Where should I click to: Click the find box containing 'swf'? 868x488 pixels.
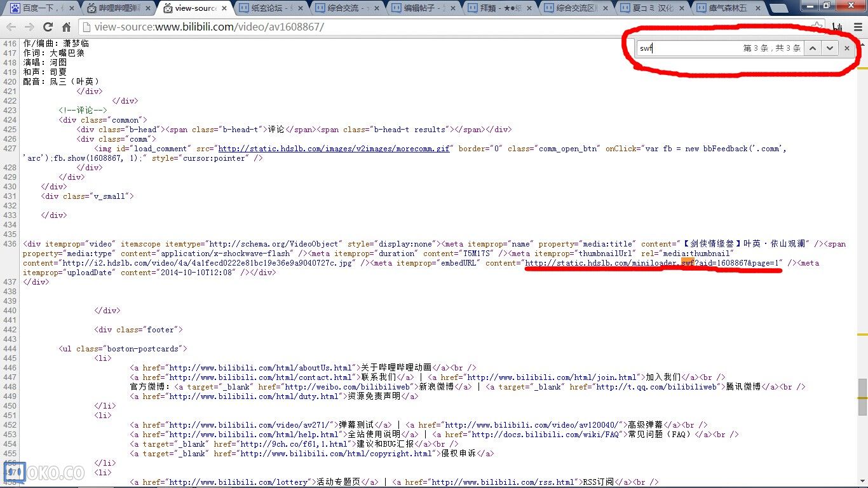click(x=686, y=48)
